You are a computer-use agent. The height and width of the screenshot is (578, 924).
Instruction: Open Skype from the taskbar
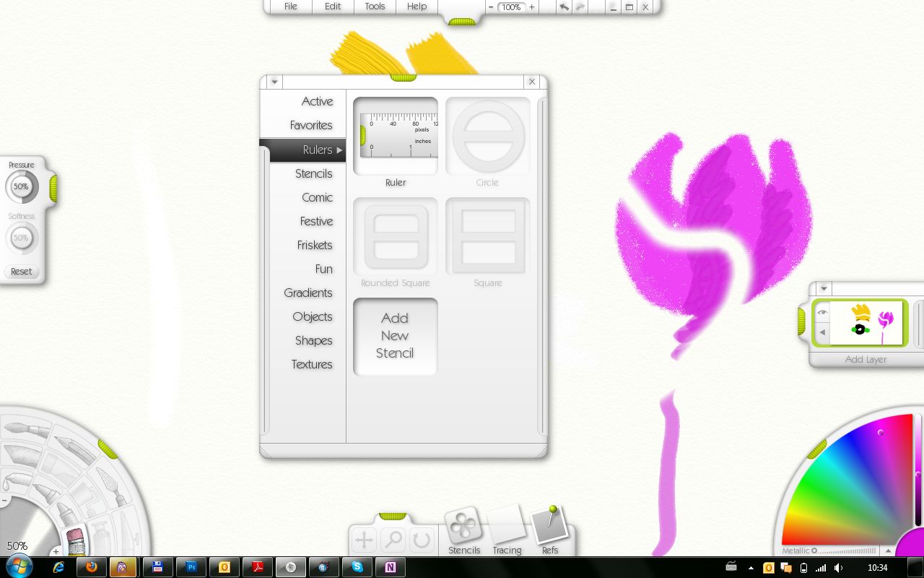coord(357,567)
